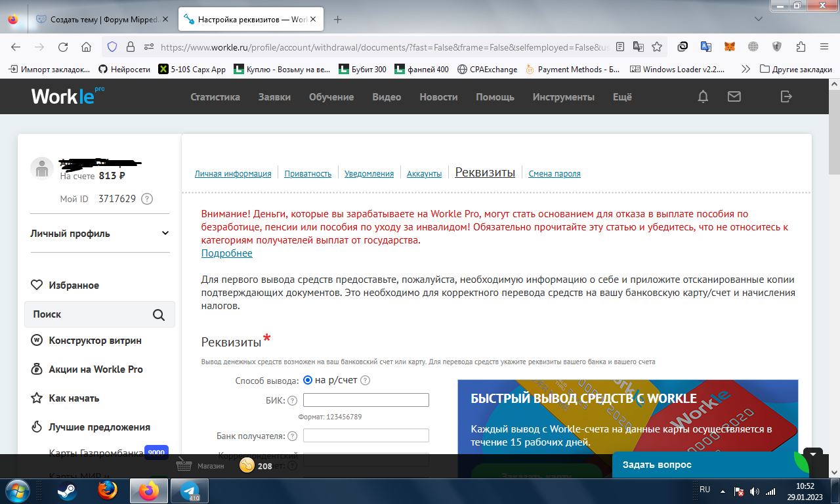Open messages envelope icon
The image size is (840, 504).
point(734,96)
